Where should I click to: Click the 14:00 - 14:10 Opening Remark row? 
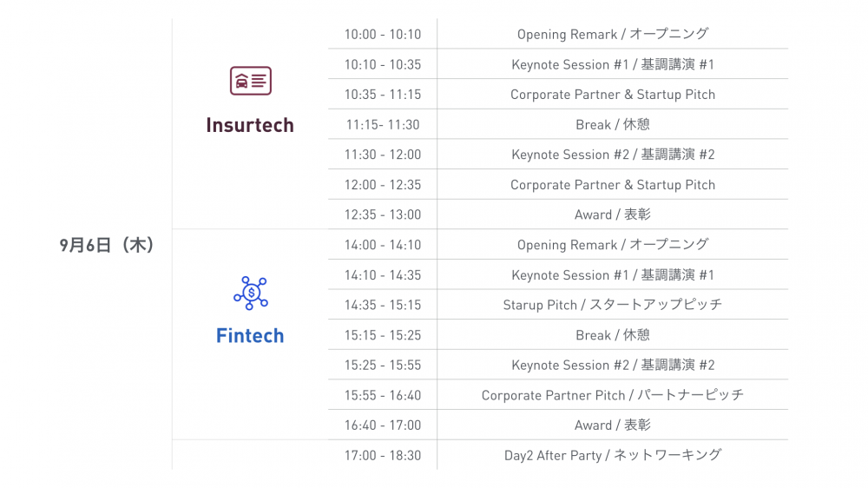pos(558,244)
